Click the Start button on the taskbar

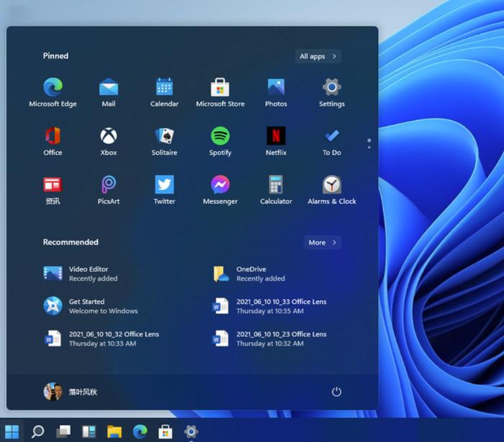point(12,431)
